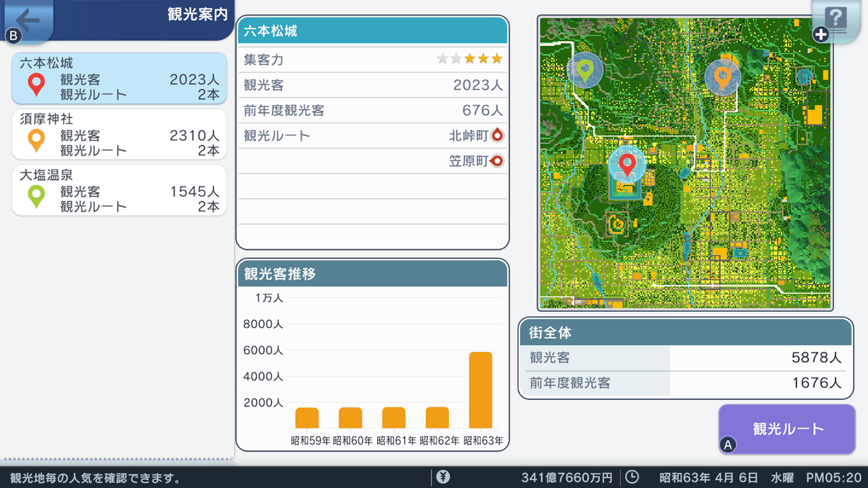
Task: Click the 集客力 star rating
Action: pyautogui.click(x=470, y=59)
